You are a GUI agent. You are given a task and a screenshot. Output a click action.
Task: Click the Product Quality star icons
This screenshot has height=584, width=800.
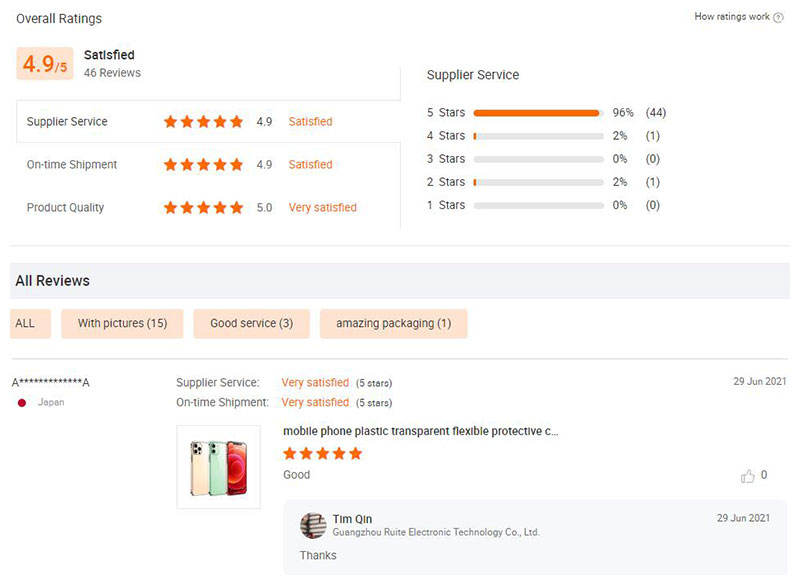203,208
